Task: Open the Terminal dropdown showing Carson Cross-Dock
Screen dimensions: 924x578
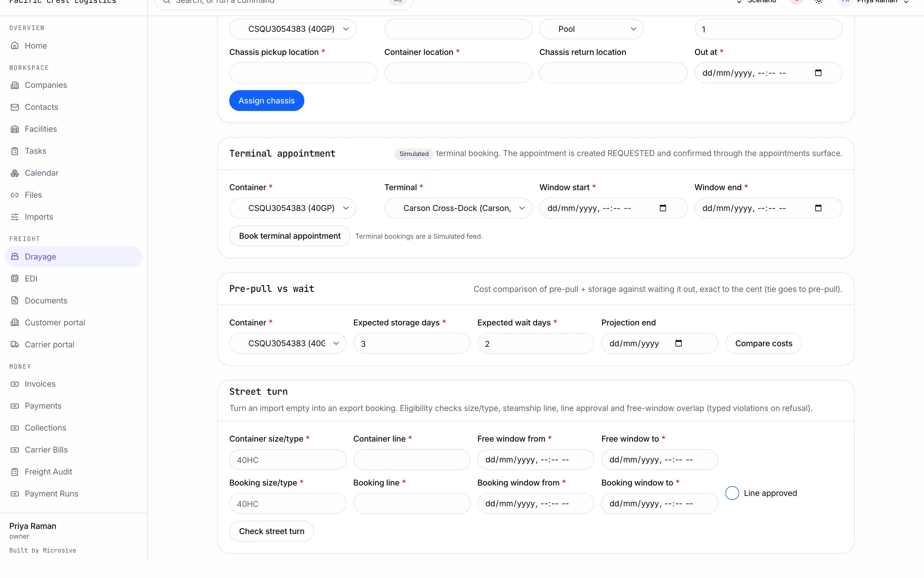Action: (x=458, y=208)
